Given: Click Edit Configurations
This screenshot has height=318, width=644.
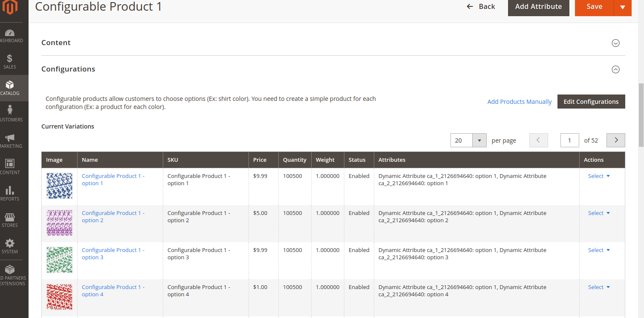Looking at the screenshot, I should [x=591, y=101].
